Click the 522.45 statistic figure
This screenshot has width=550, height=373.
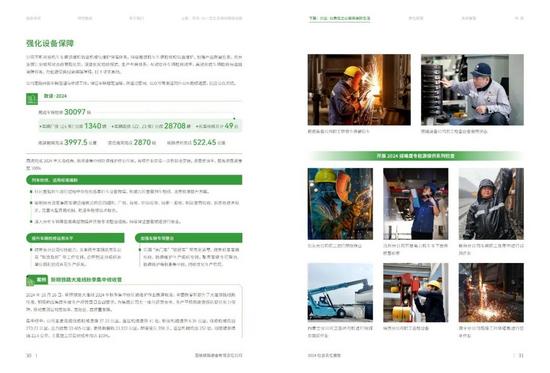(204, 142)
